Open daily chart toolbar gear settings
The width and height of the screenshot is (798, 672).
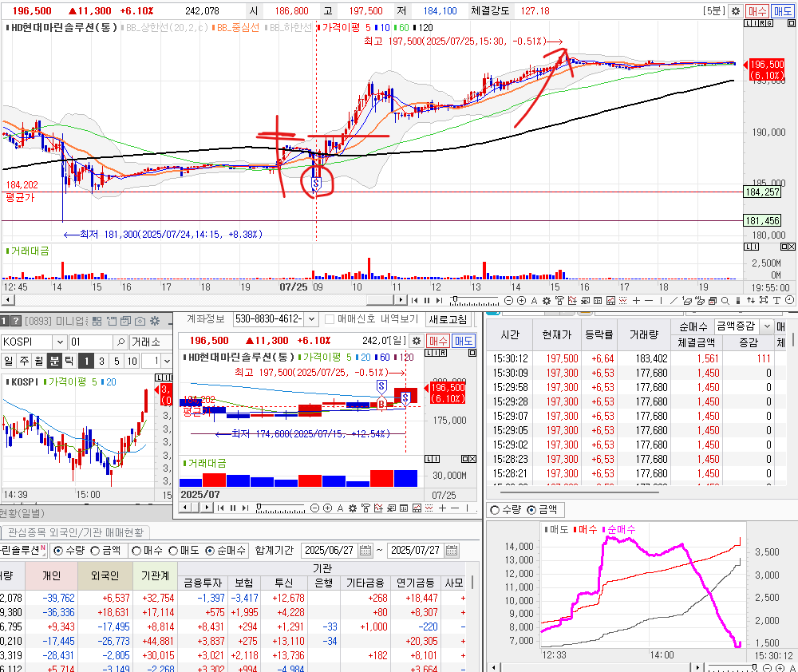click(353, 508)
